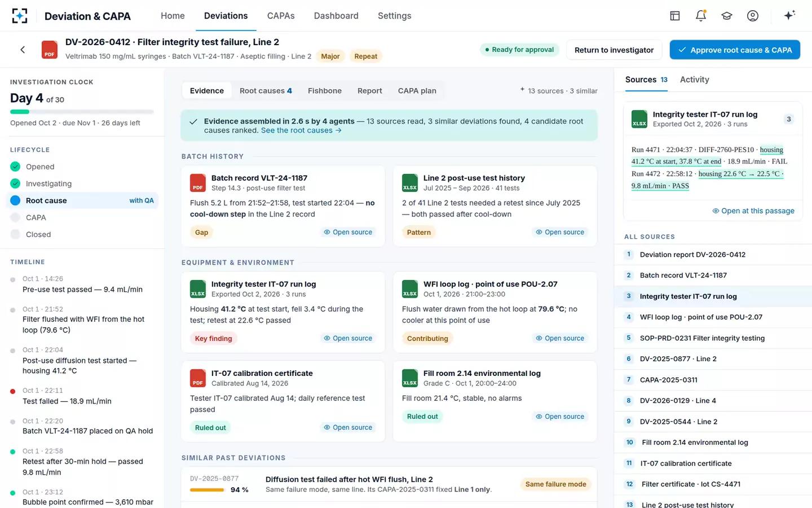Select the CAPA lifecycle step

(x=82, y=217)
